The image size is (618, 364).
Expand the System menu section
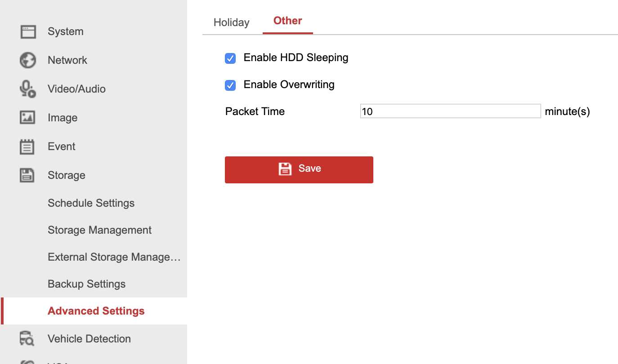(66, 31)
